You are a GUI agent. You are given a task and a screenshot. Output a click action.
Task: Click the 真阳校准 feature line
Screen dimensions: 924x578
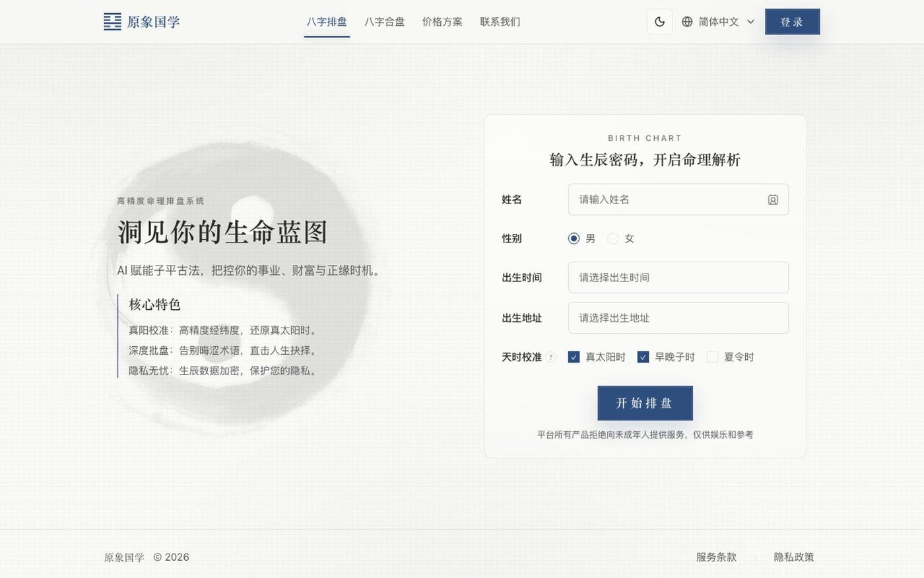224,330
